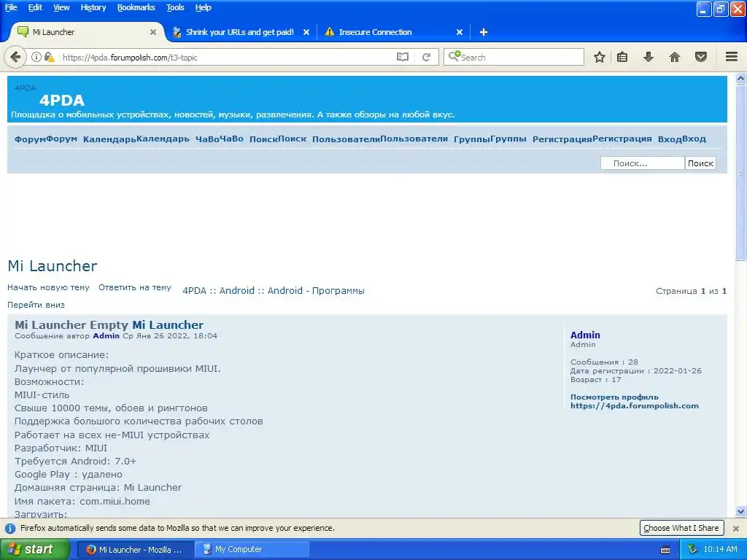Open the Группы navigation link

click(x=489, y=139)
